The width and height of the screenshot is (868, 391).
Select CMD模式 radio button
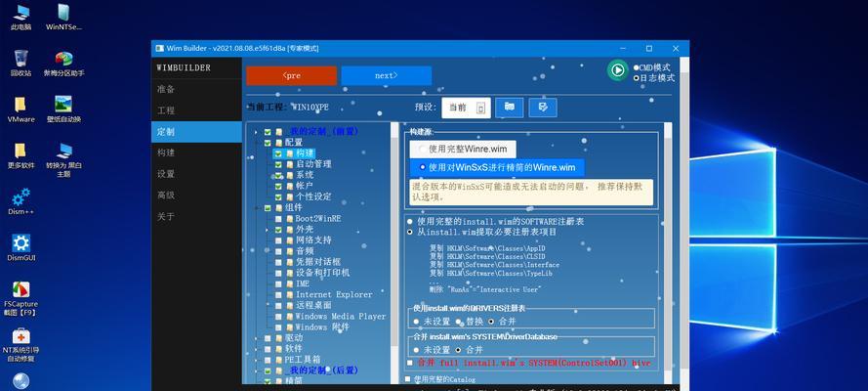point(636,67)
